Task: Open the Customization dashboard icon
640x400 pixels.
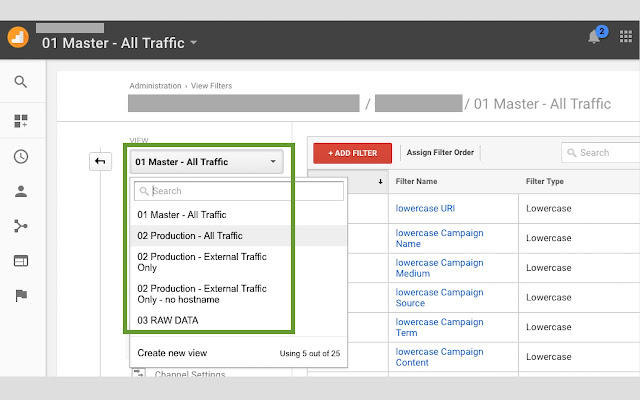Action: tap(21, 121)
